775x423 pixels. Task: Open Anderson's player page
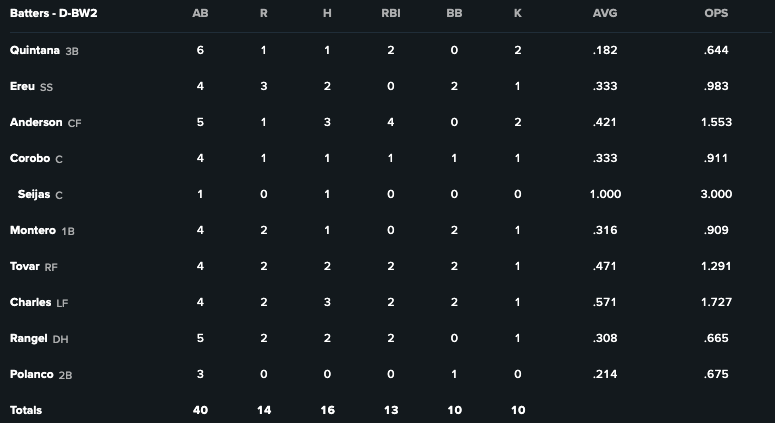tap(36, 122)
